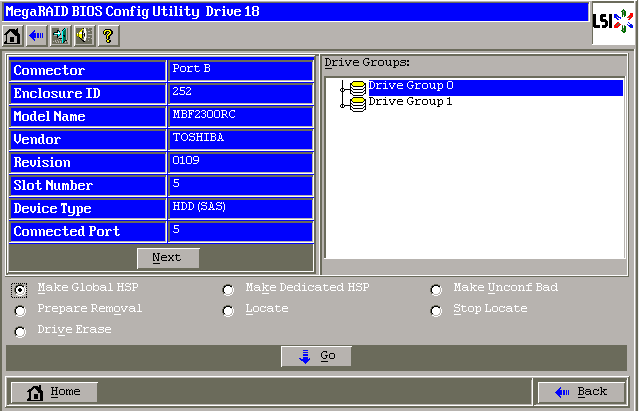Click the Revision label cell
The width and height of the screenshot is (639, 411).
coord(88,163)
